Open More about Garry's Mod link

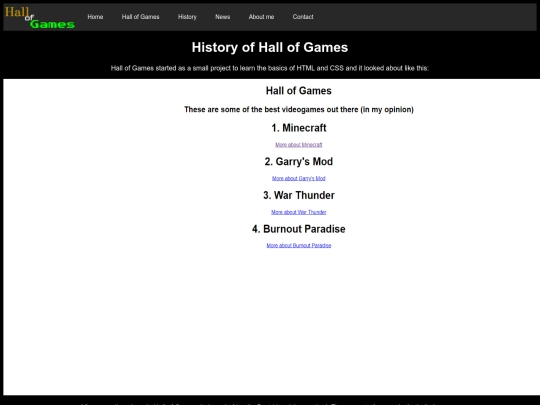(299, 178)
